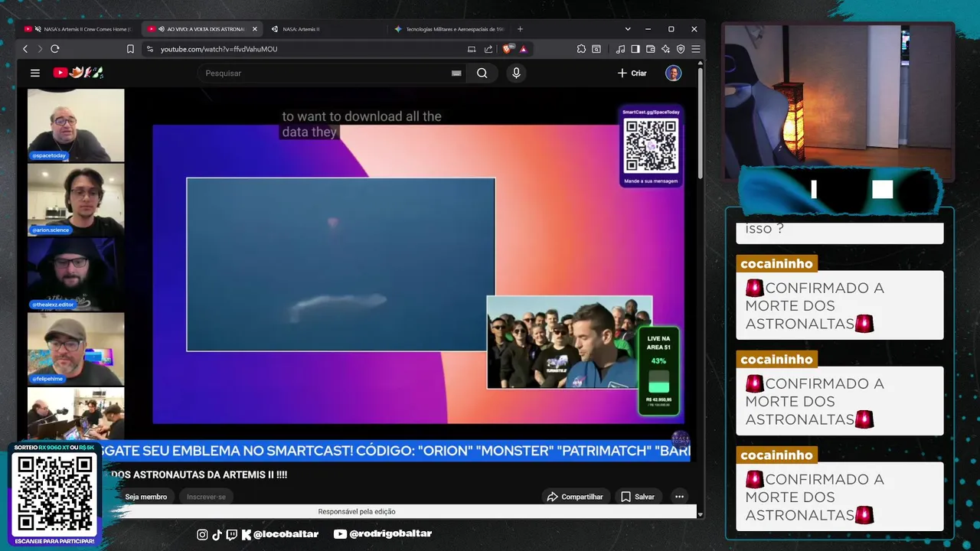The height and width of the screenshot is (551, 980).
Task: Click the astronaut press conference inset video
Action: [x=569, y=342]
